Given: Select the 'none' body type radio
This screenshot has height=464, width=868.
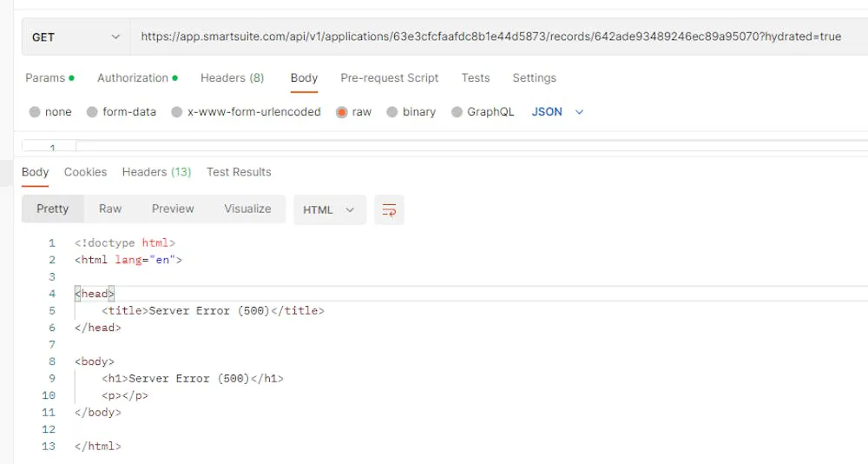Looking at the screenshot, I should coord(35,112).
